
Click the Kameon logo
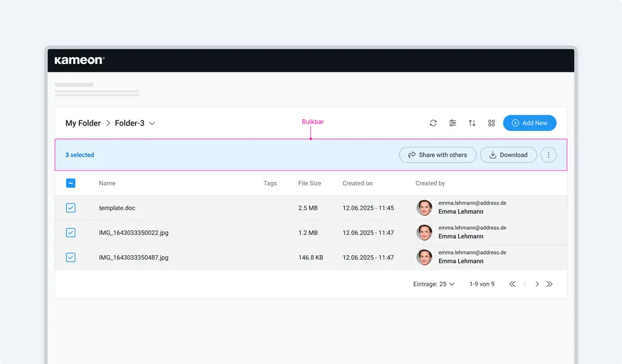pyautogui.click(x=79, y=60)
